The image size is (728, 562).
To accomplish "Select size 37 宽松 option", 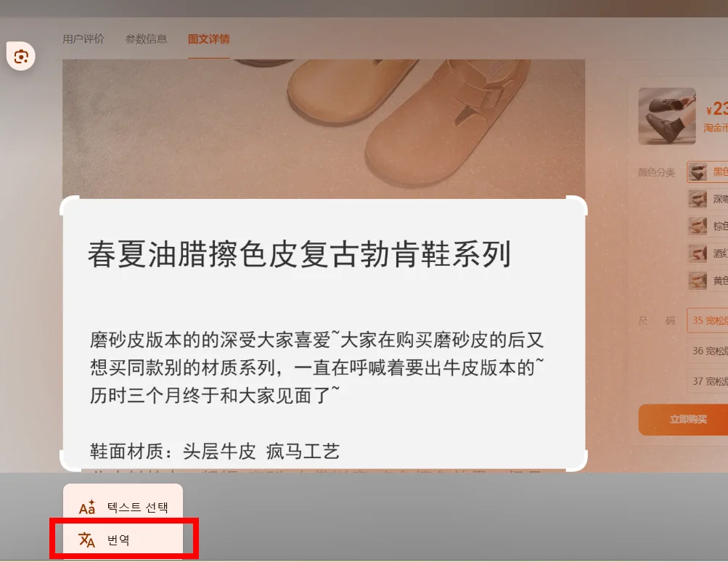I will point(708,381).
